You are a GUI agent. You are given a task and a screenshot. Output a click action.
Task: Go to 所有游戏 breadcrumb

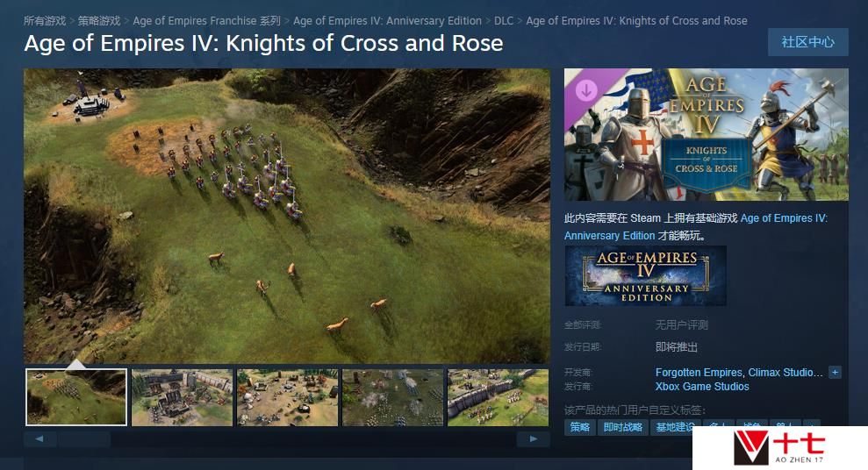tap(45, 21)
